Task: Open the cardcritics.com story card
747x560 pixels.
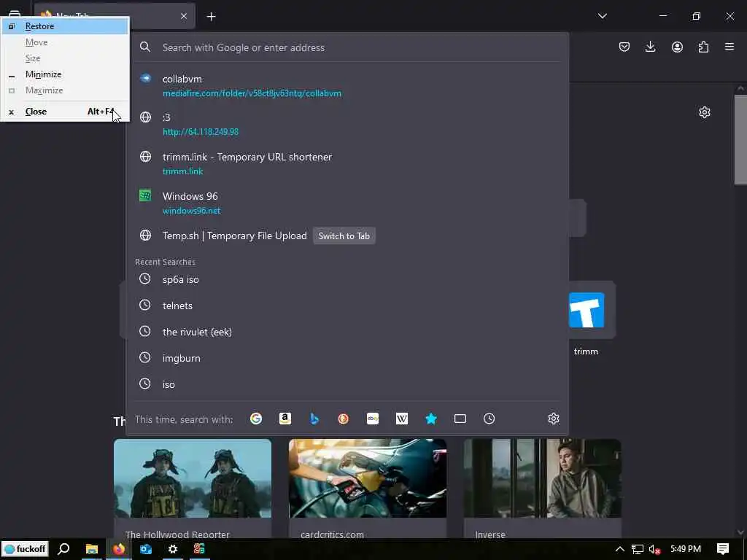Action: [x=368, y=488]
